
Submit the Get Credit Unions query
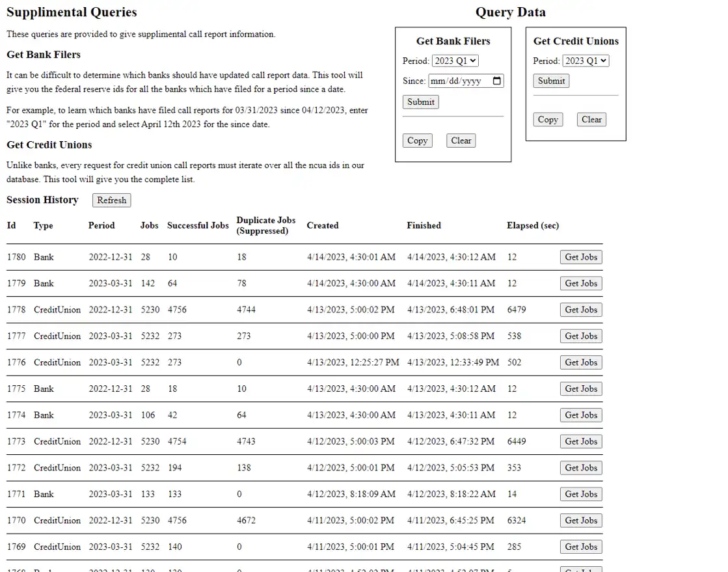click(x=551, y=81)
